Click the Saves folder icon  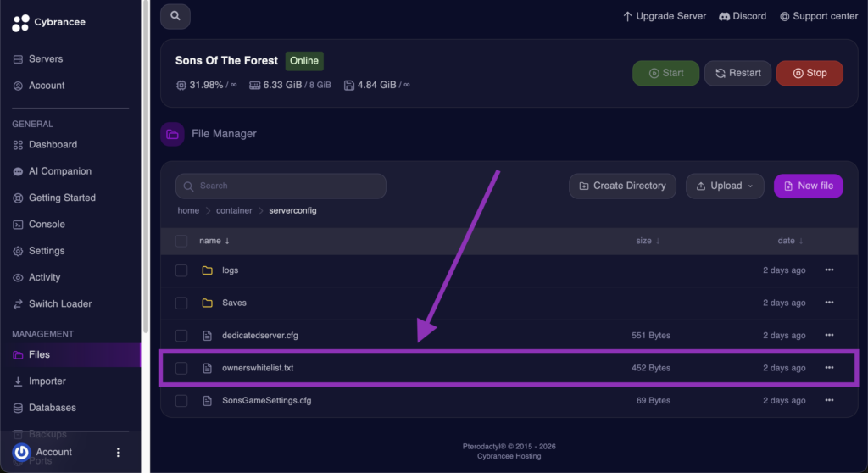(x=207, y=303)
